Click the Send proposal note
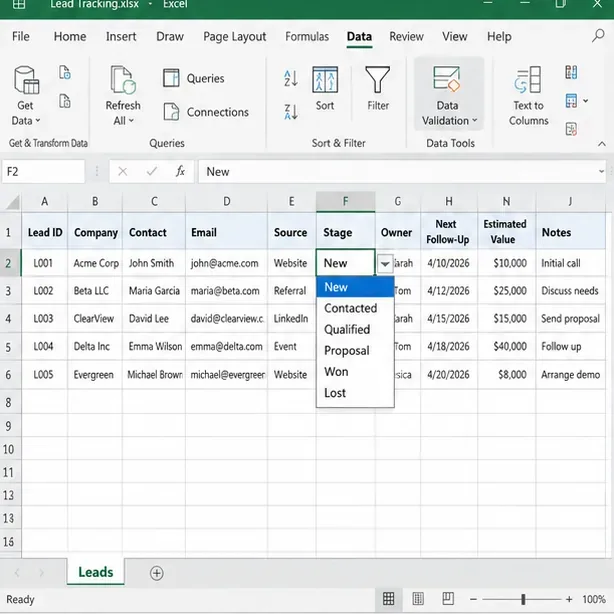This screenshot has height=614, width=614. (x=571, y=319)
